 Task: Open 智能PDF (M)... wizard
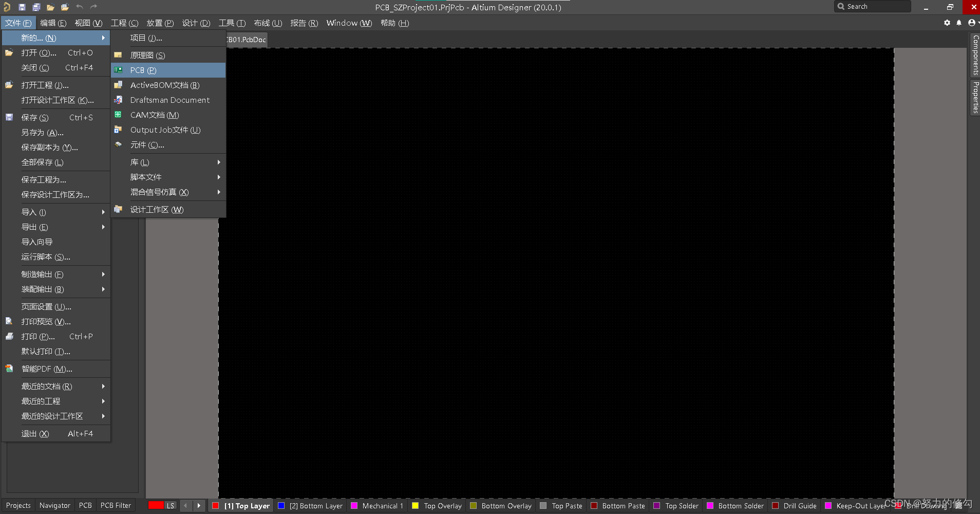(x=56, y=369)
